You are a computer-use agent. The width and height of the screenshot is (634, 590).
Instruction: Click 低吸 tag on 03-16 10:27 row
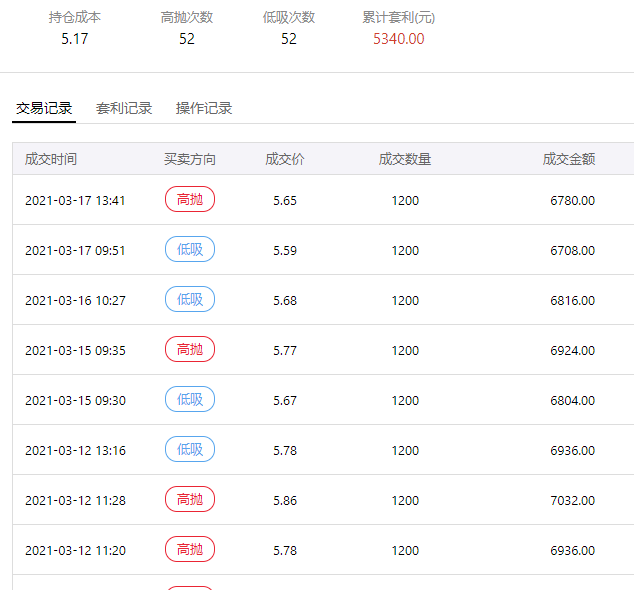click(x=190, y=300)
